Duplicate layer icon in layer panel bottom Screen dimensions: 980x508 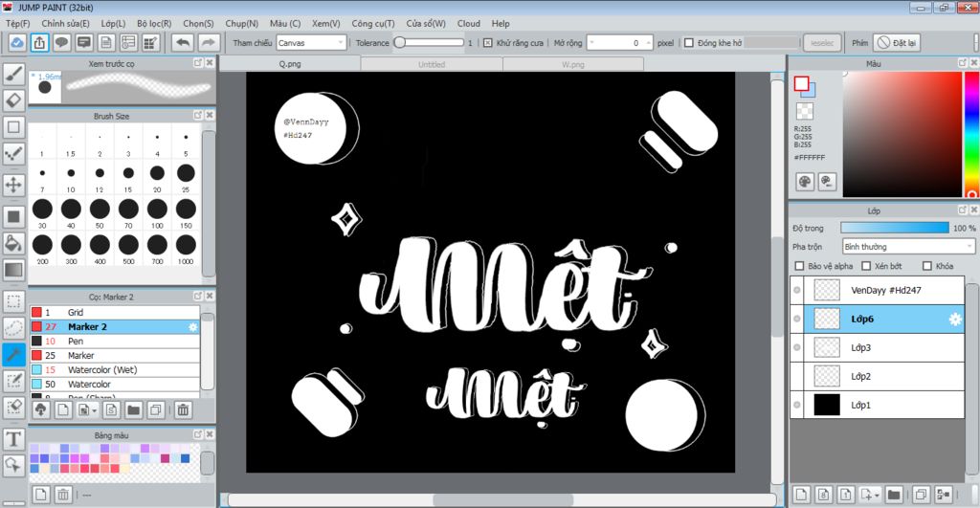pyautogui.click(x=921, y=495)
